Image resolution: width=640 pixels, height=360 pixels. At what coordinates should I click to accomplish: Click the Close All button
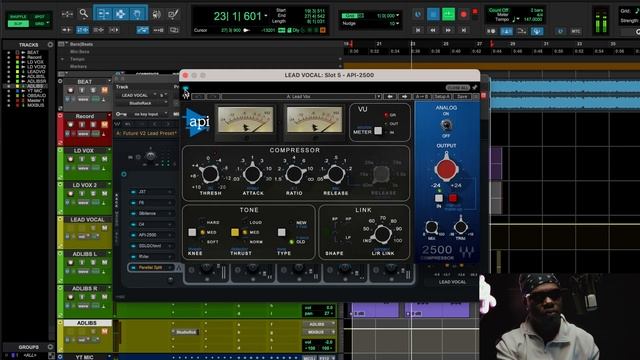(458, 88)
